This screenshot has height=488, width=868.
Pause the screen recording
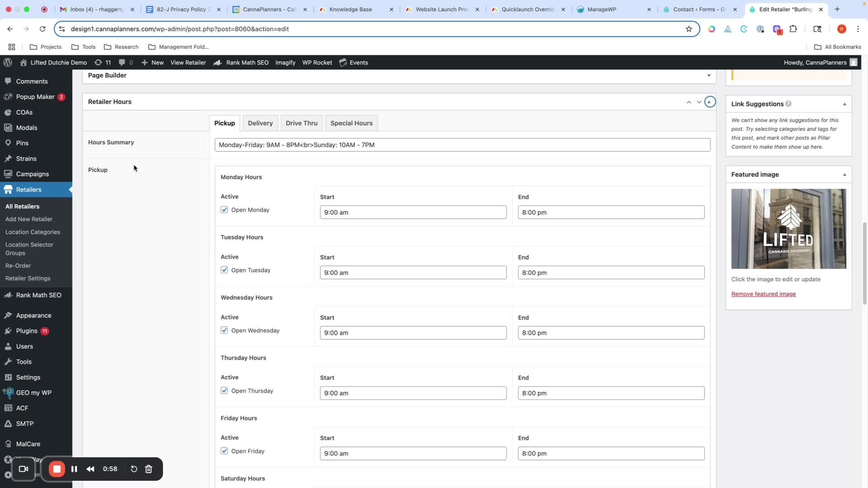(x=74, y=469)
